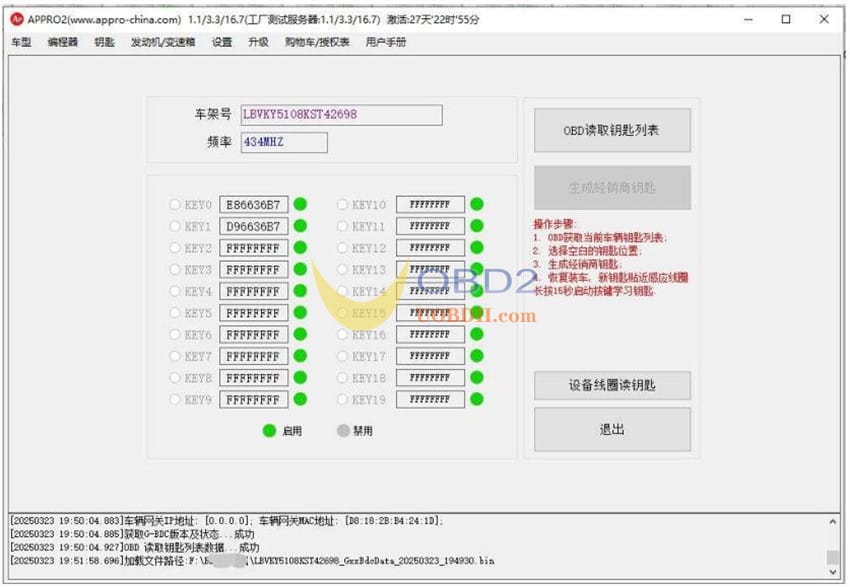
Task: Open the 购物车/授权表 menu
Action: click(x=317, y=42)
